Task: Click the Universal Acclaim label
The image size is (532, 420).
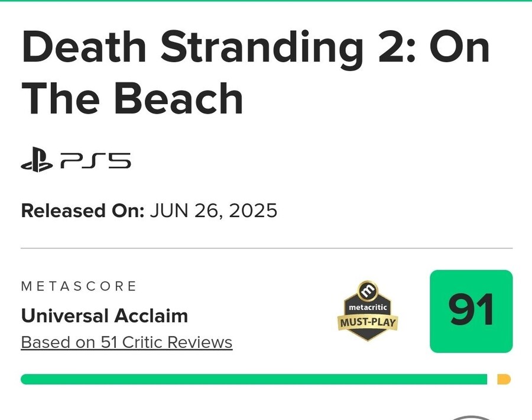Action: 105,316
